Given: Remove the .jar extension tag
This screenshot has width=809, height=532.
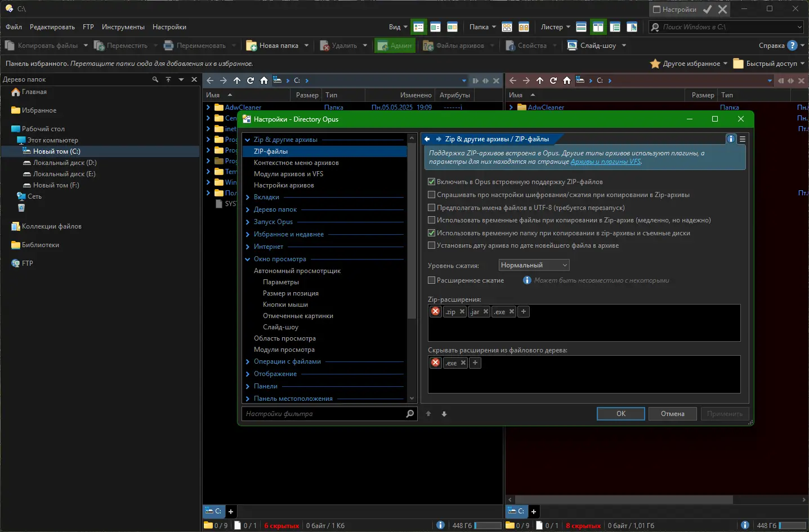Looking at the screenshot, I should [486, 312].
